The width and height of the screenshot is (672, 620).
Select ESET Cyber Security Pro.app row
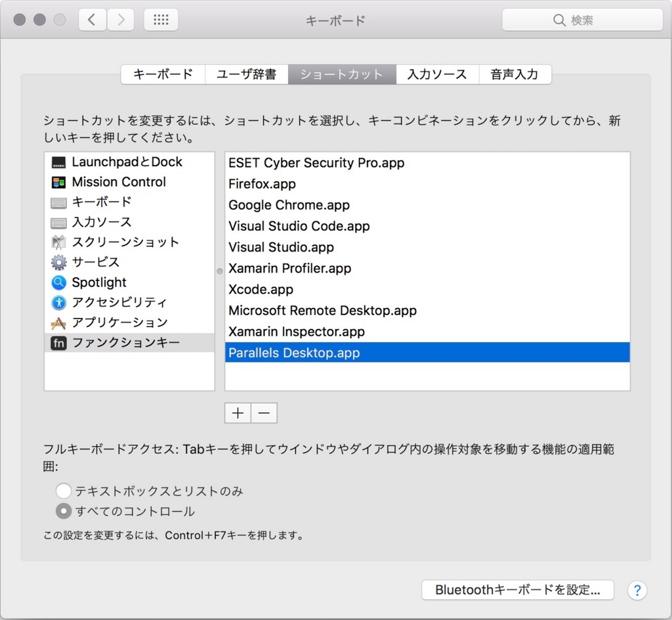(x=427, y=163)
